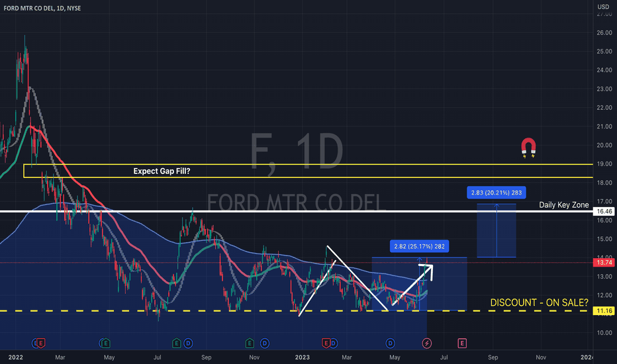
Task: Select the 16.46 price label
Action: coord(604,211)
